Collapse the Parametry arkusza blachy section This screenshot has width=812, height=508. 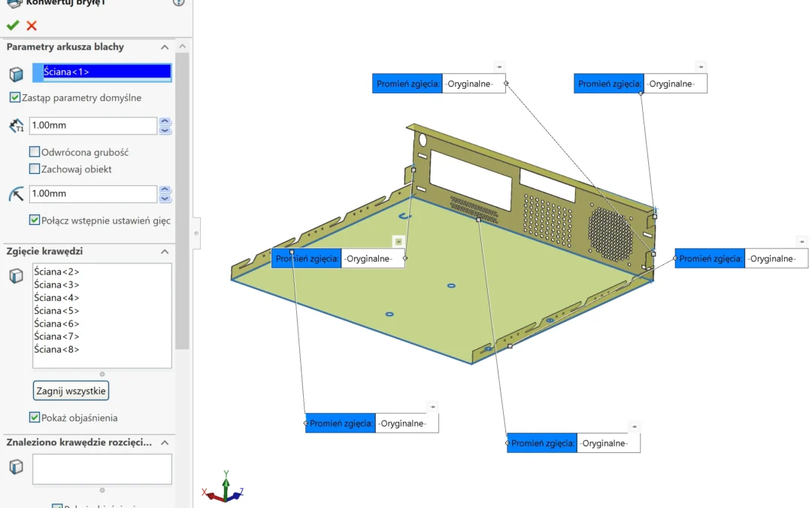(165, 47)
